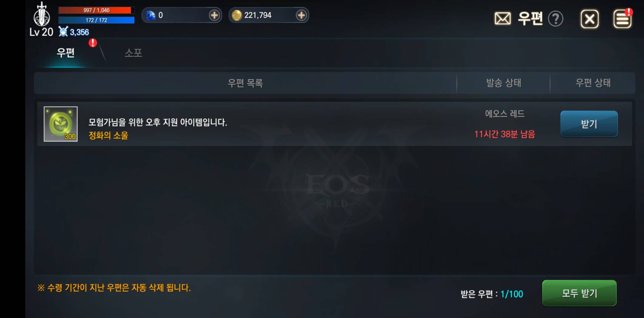
Task: Click the green 모두 받기 button
Action: click(579, 293)
